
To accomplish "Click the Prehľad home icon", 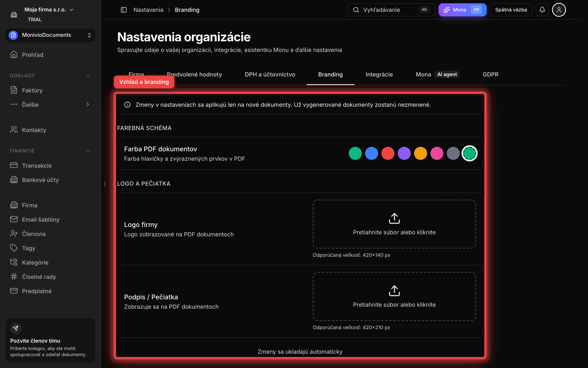I will tap(14, 55).
